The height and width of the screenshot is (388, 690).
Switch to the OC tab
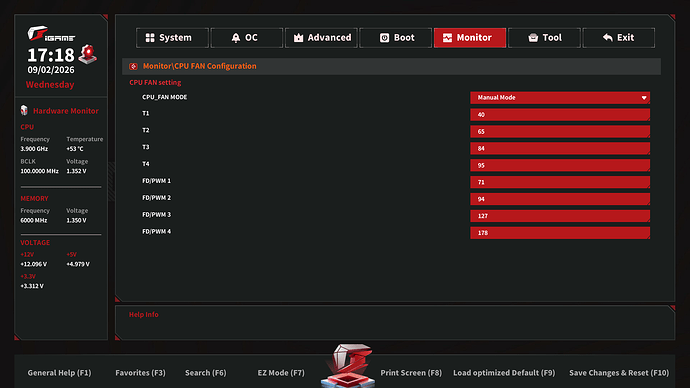pos(246,38)
